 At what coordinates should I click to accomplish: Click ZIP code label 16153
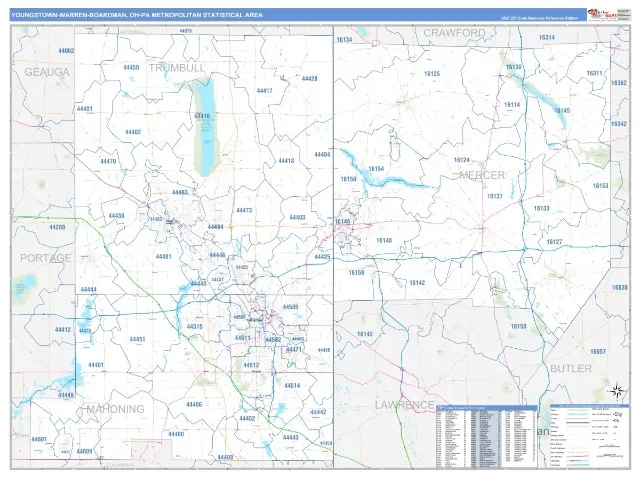[600, 186]
